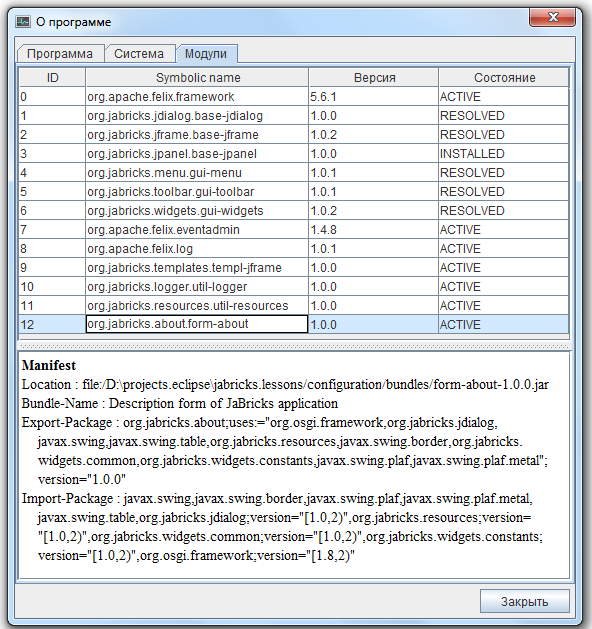The image size is (592, 629).
Task: Sort by Symbolic name column header
Action: coord(197,77)
